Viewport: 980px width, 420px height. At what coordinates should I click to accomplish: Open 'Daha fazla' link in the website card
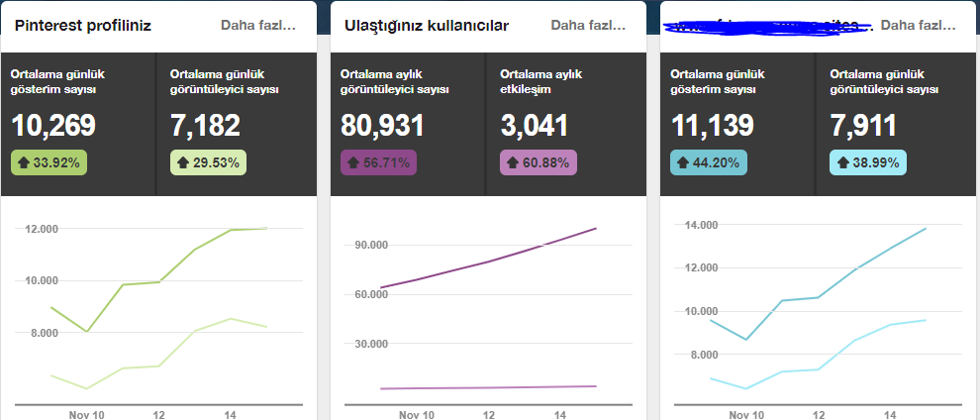pos(918,26)
